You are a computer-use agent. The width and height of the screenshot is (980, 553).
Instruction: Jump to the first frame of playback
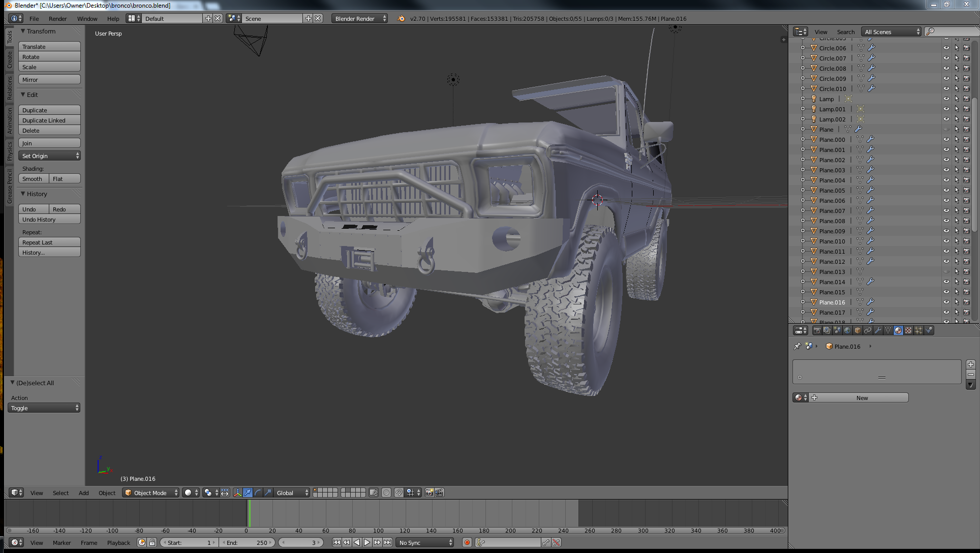(336, 542)
